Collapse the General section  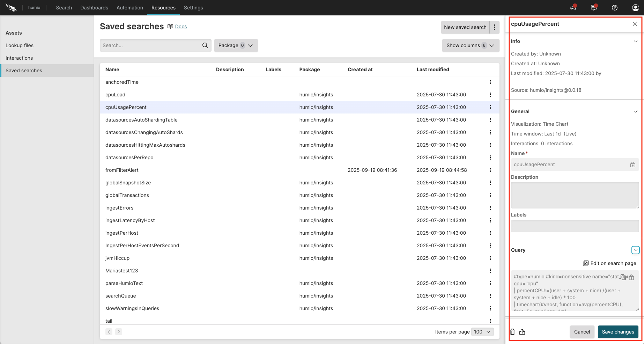point(636,111)
